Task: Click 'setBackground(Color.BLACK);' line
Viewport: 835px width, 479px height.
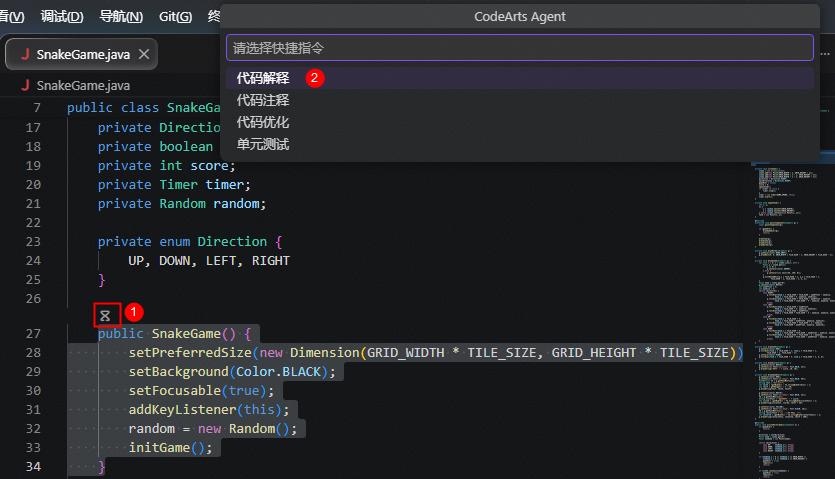Action: point(232,372)
